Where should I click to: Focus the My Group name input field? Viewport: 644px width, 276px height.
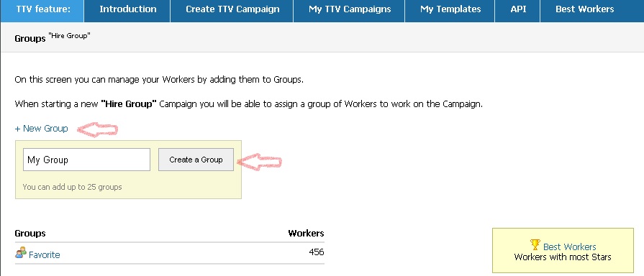coord(86,160)
